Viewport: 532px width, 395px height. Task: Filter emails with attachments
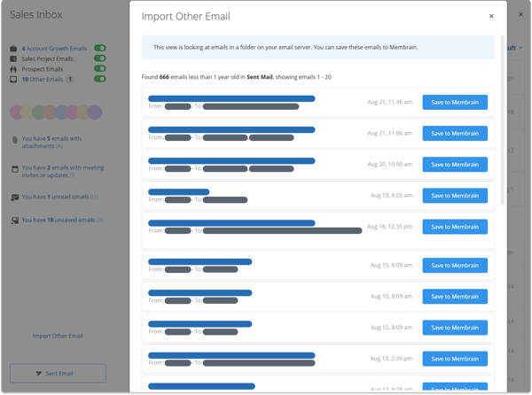coord(51,143)
